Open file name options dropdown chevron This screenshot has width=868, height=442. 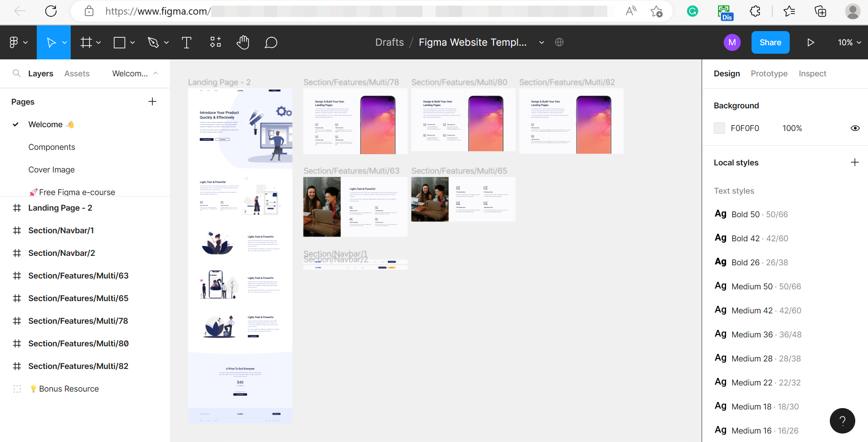pyautogui.click(x=542, y=42)
